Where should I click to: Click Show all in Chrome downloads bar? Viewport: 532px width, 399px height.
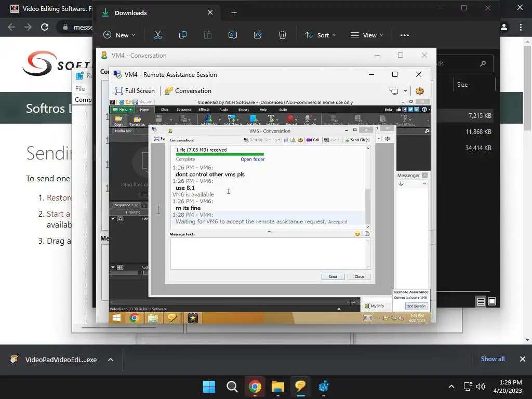pos(493,359)
